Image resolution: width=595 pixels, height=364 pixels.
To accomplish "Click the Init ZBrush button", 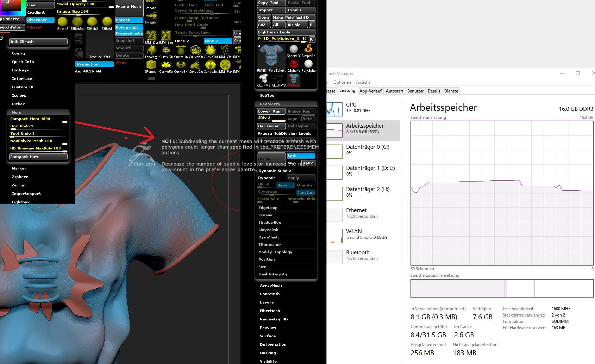I will 38,41.
